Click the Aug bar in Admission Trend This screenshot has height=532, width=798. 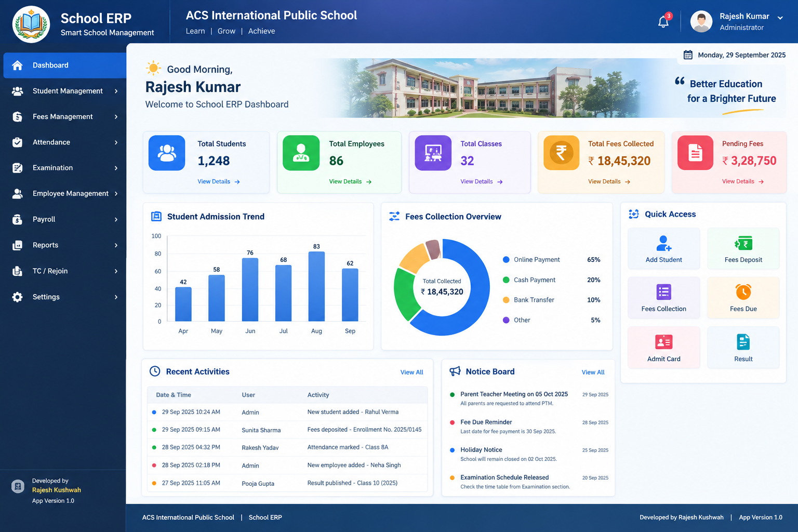click(x=316, y=286)
